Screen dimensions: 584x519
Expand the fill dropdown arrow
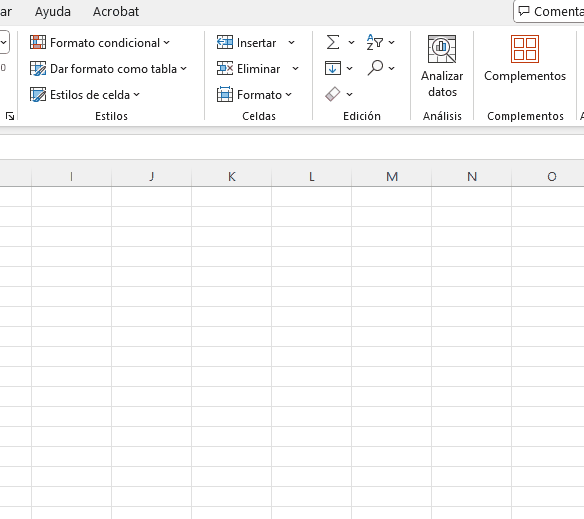pyautogui.click(x=349, y=69)
